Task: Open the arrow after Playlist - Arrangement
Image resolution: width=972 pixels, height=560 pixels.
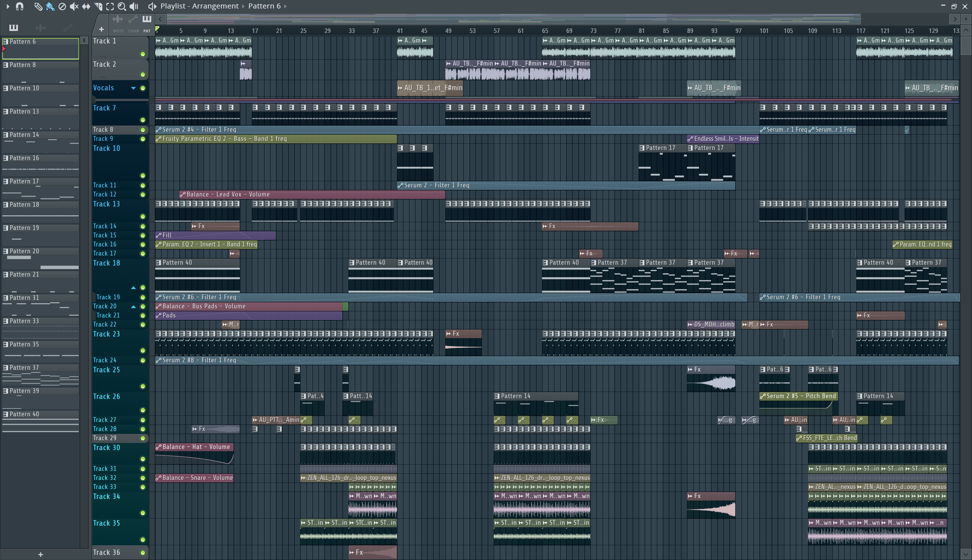Action: pos(243,6)
